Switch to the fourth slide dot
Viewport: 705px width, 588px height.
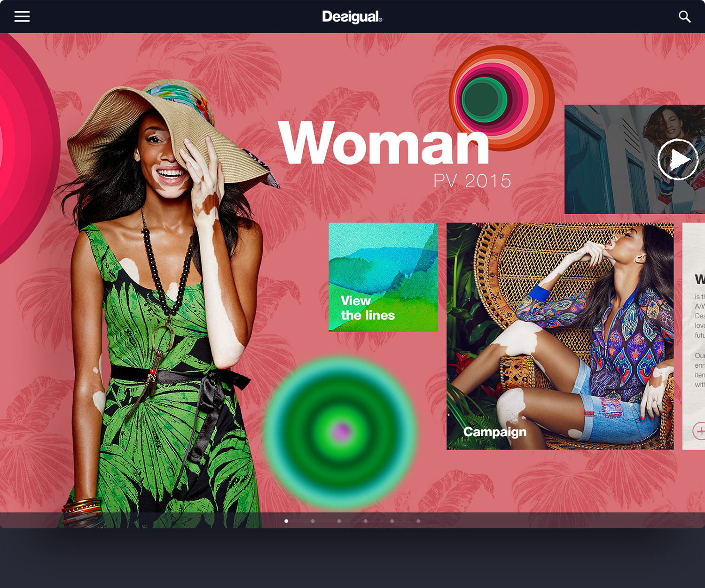[x=365, y=521]
